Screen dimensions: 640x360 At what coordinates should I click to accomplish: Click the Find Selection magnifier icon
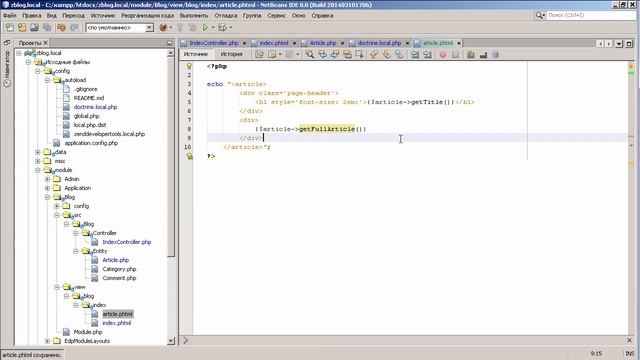coord(310,54)
